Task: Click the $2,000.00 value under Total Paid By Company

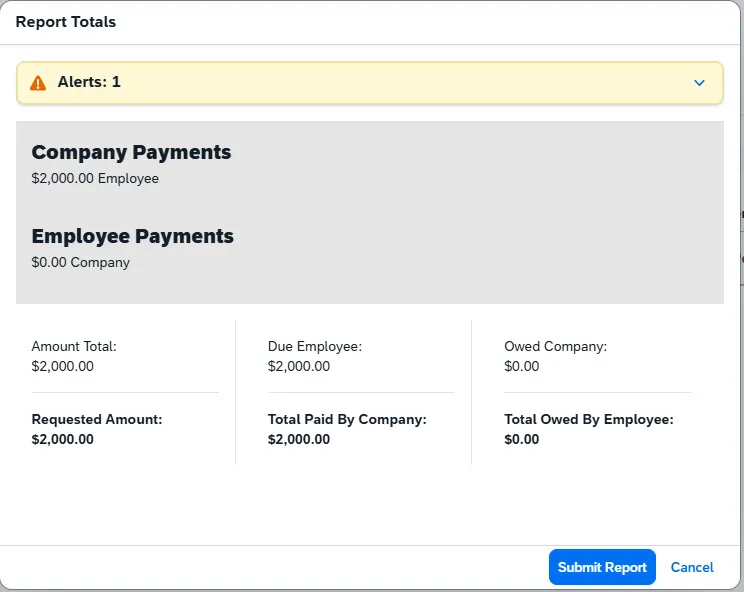Action: click(x=299, y=439)
